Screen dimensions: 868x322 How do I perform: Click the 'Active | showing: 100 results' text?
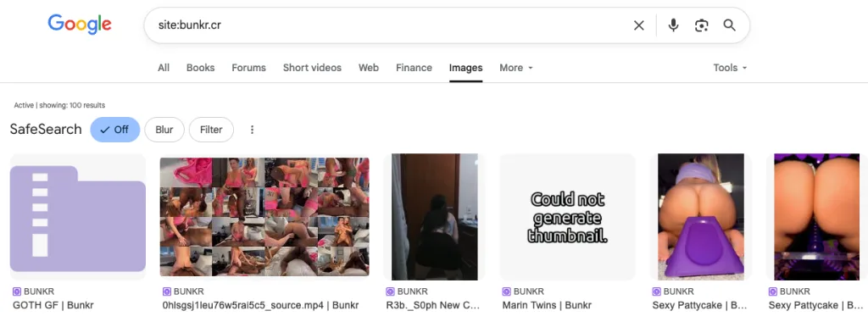[59, 105]
